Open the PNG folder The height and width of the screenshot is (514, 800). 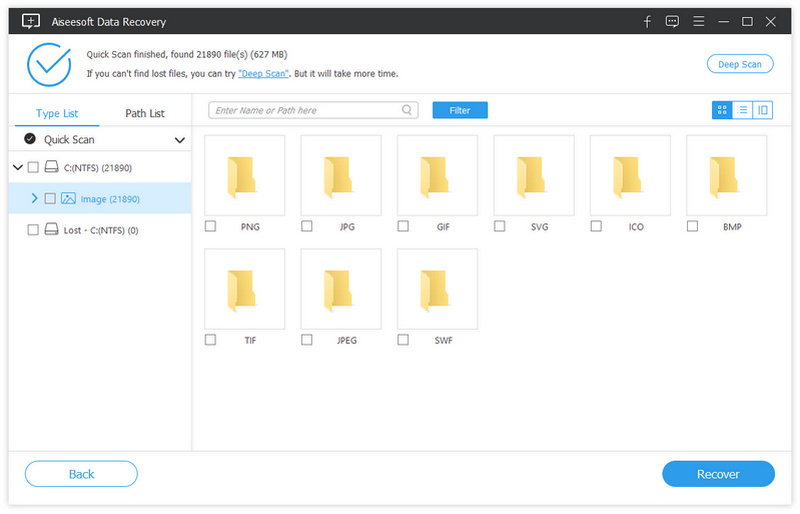click(244, 175)
